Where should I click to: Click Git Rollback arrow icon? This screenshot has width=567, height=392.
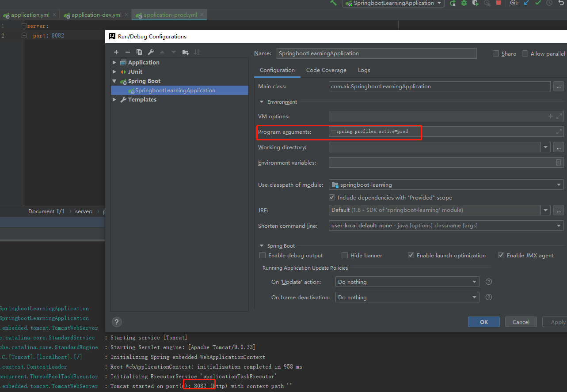561,3
